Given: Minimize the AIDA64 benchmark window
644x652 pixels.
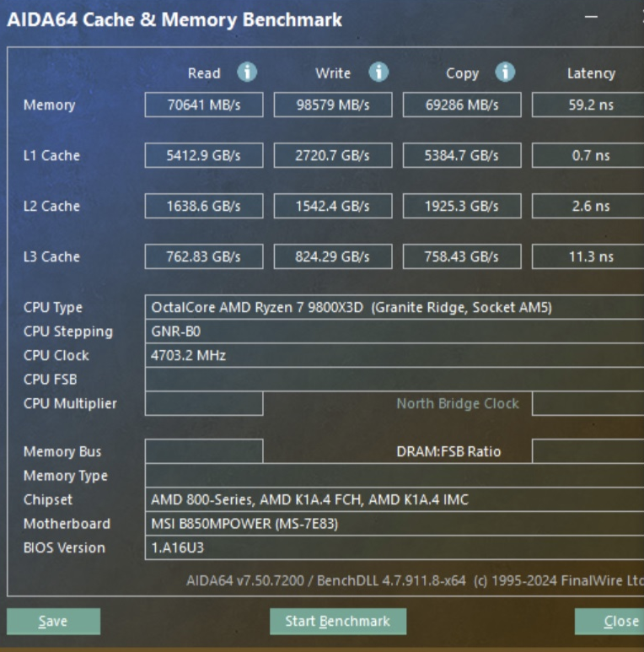Looking at the screenshot, I should tap(591, 17).
